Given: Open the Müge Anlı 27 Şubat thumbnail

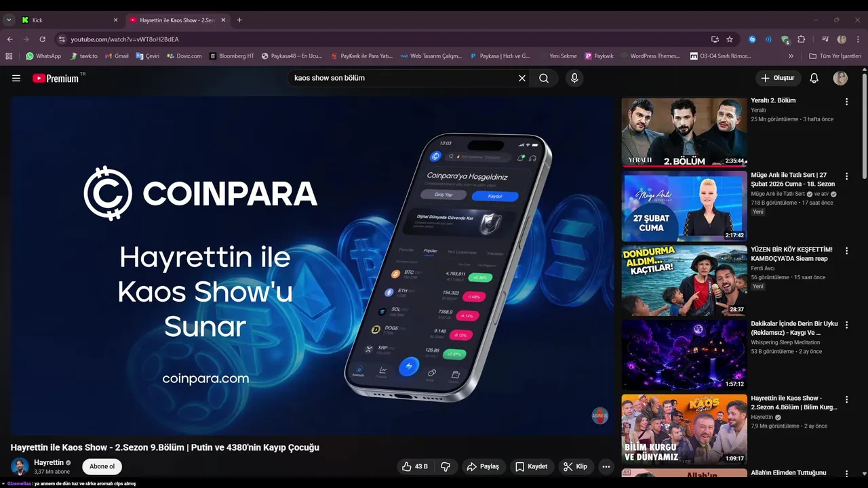Looking at the screenshot, I should point(684,206).
